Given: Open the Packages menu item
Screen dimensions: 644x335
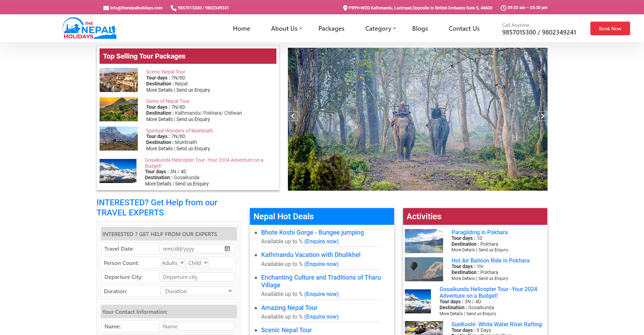Looking at the screenshot, I should click(x=331, y=29).
